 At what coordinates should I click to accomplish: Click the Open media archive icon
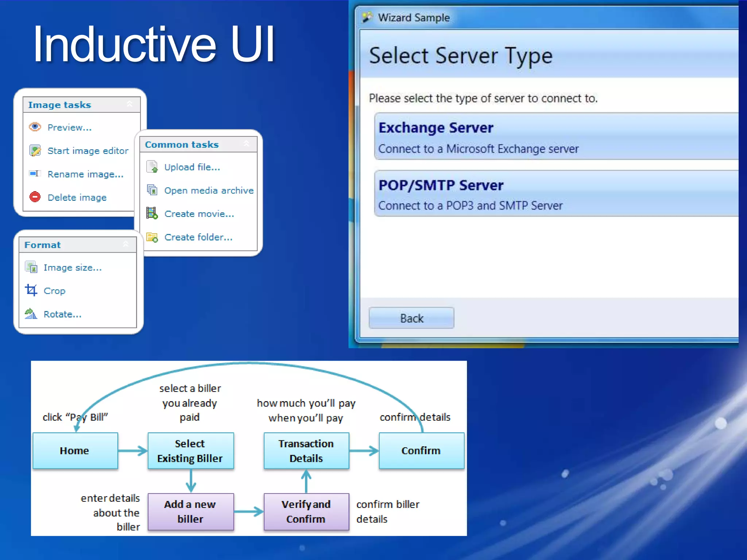152,190
